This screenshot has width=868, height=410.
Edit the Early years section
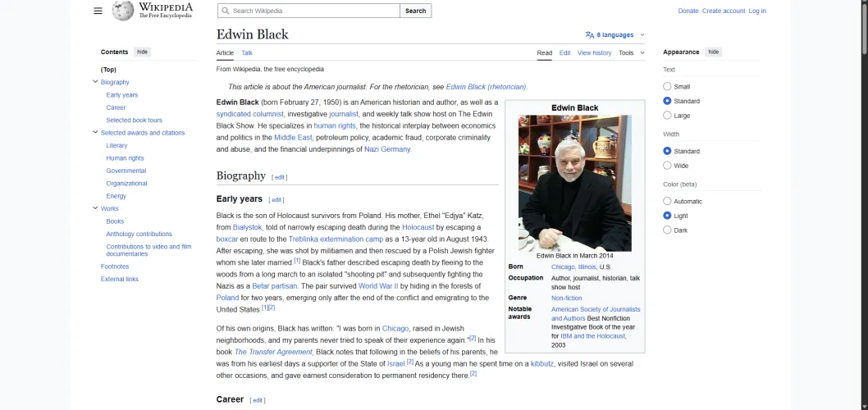[276, 200]
